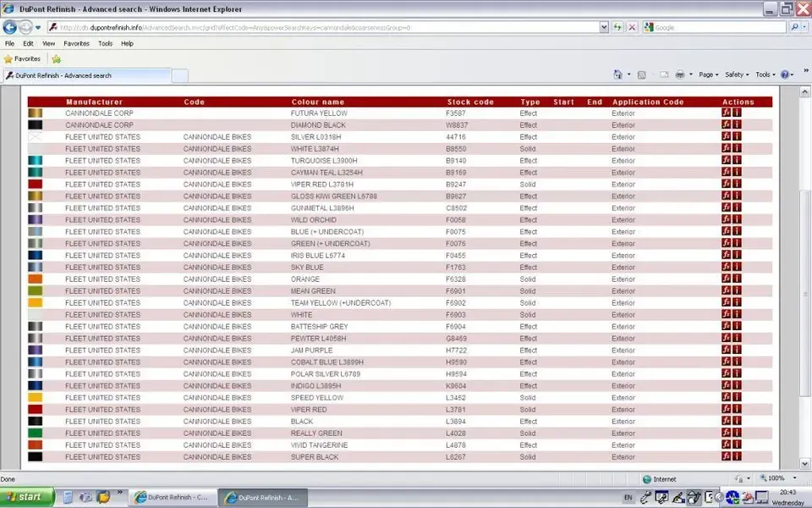Screen dimensions: 812x508
Task: Expand the Recent Pages arrow beside Forward
Action: (38, 27)
